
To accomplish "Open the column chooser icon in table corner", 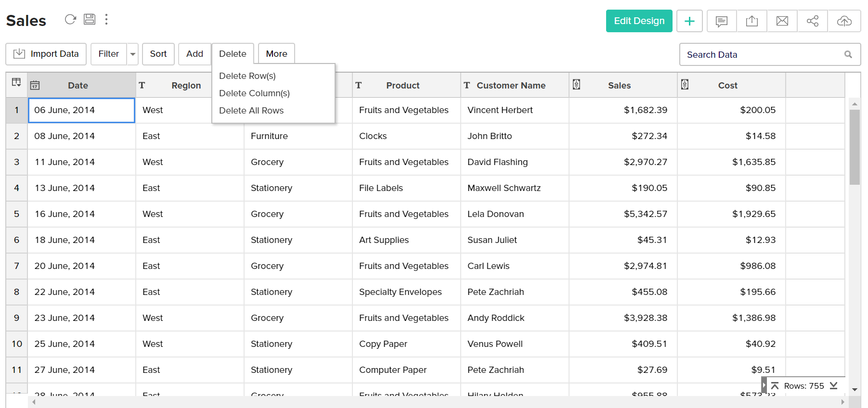I will (x=16, y=82).
